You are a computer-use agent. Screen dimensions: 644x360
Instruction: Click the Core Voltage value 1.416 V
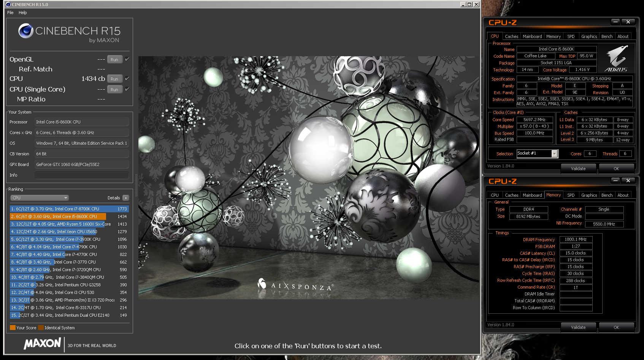pyautogui.click(x=582, y=70)
